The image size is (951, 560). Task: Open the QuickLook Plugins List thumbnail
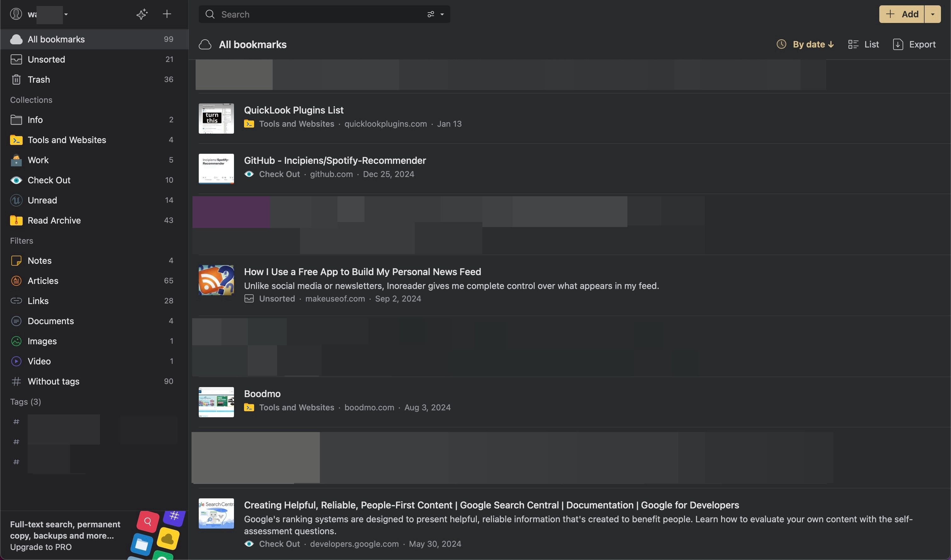pos(216,119)
